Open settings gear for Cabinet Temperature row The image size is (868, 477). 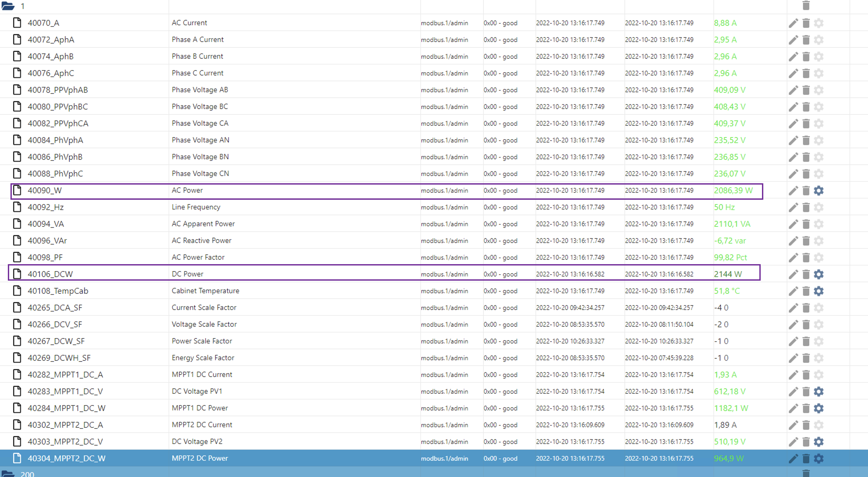pos(819,291)
